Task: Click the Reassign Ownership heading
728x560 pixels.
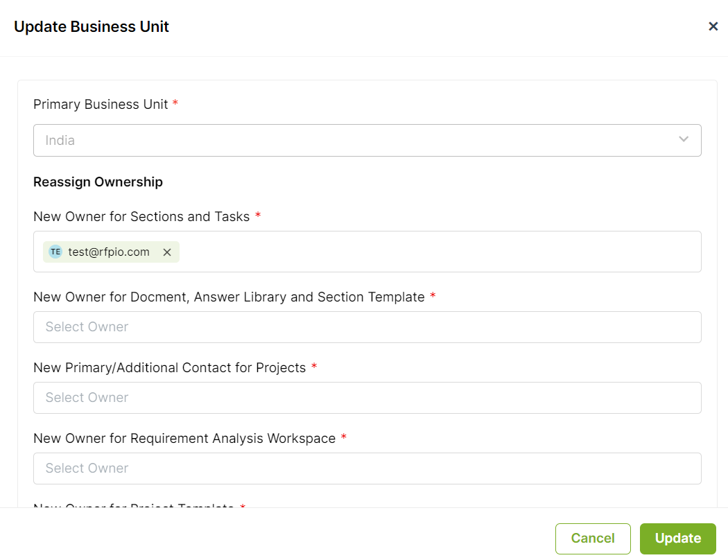Action: click(x=98, y=182)
